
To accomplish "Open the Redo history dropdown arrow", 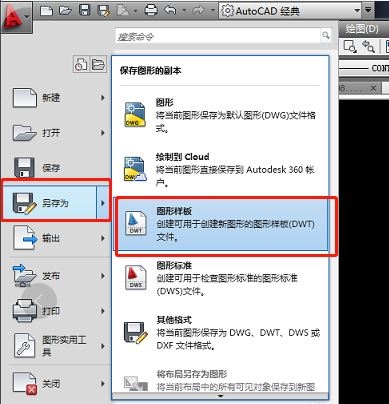I will (x=213, y=11).
